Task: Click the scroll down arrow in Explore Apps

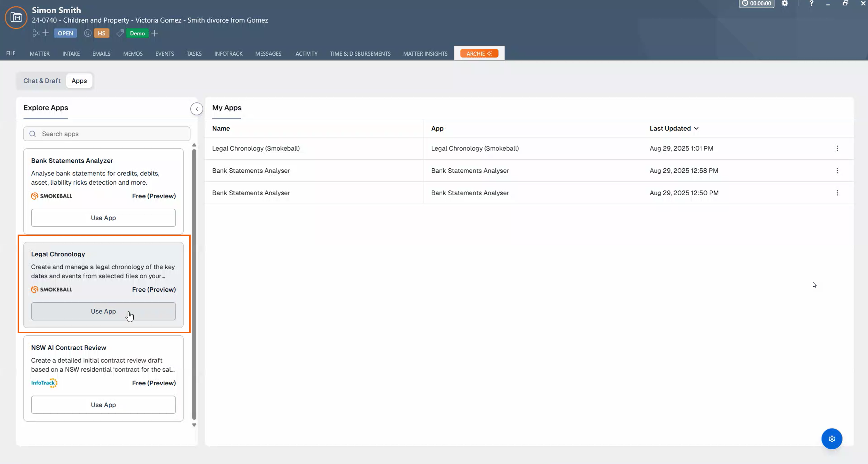Action: (194, 425)
